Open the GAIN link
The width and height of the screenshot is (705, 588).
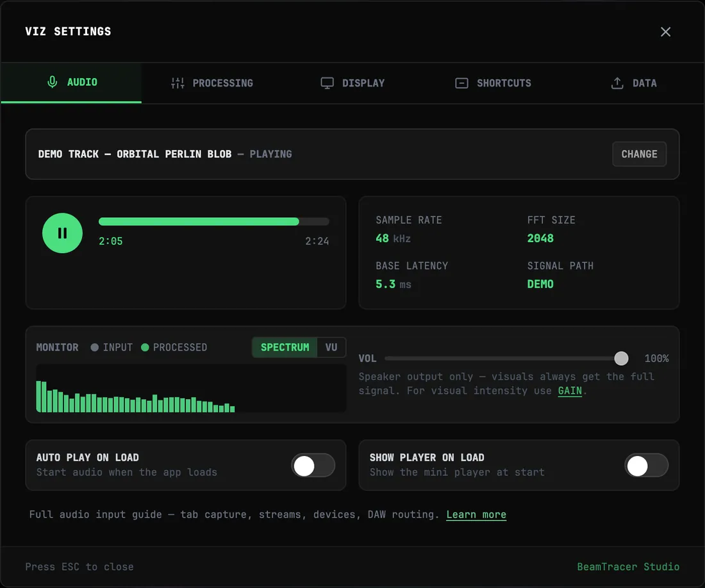coord(570,391)
